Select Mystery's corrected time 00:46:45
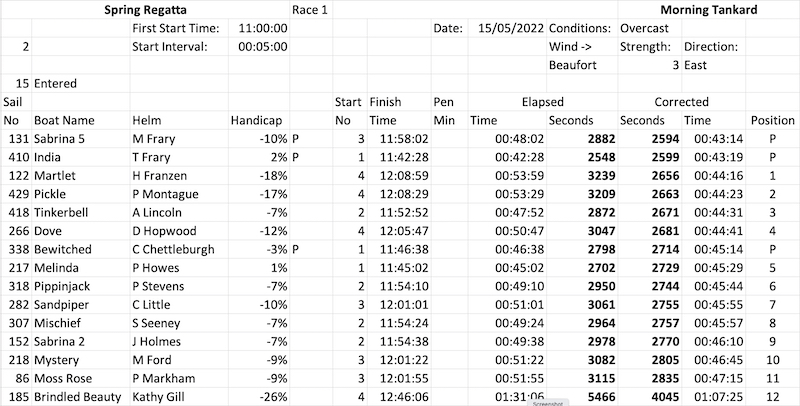800x406 pixels. (x=713, y=360)
